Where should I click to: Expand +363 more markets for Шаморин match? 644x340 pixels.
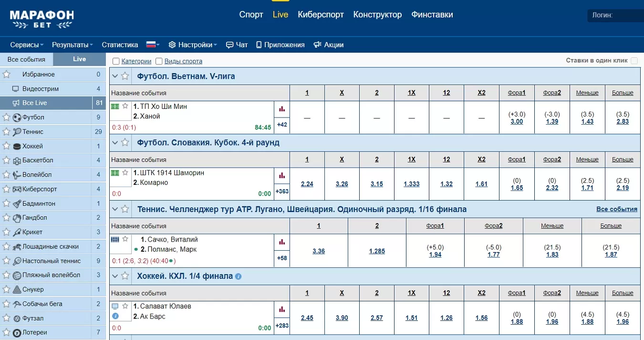click(x=282, y=191)
